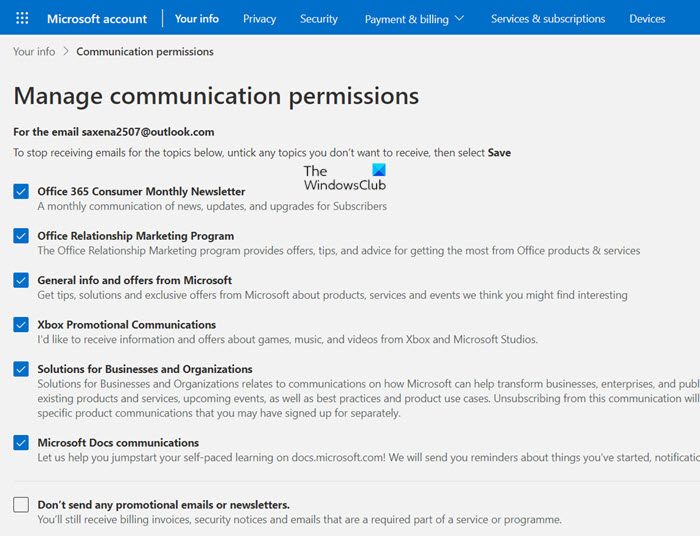This screenshot has height=536, width=700.
Task: Open the Your info tab
Action: coord(196,18)
